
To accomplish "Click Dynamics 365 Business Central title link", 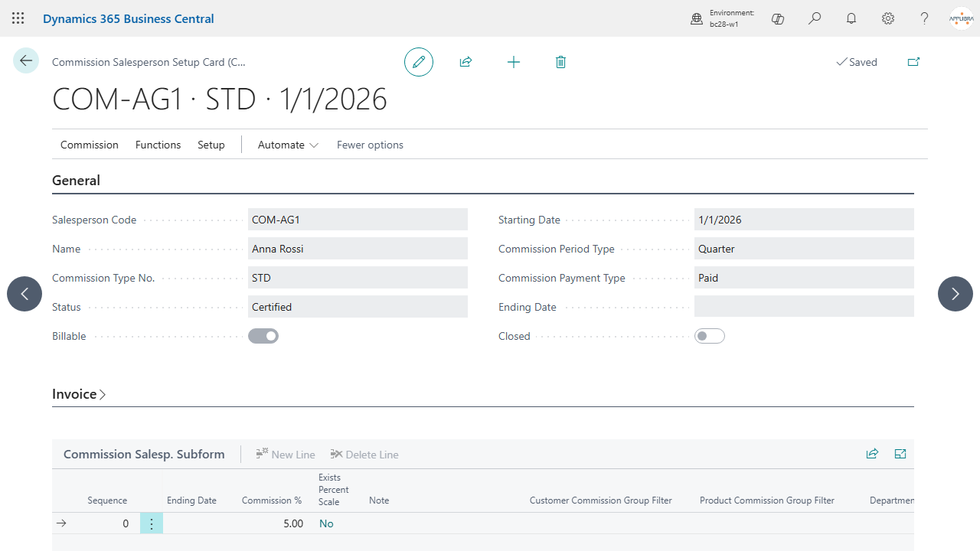I will pyautogui.click(x=129, y=18).
